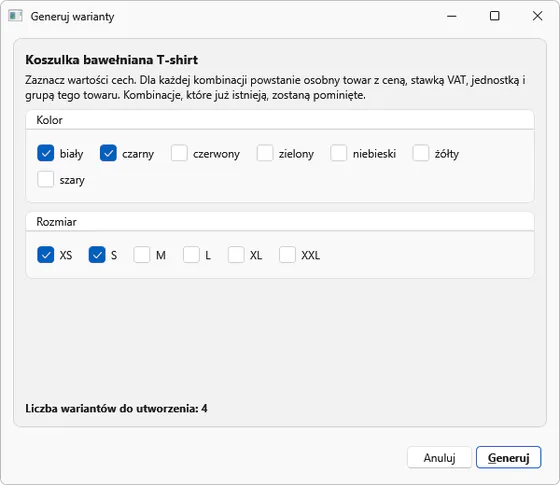The image size is (560, 485).
Task: Enable the L size option
Action: click(191, 255)
